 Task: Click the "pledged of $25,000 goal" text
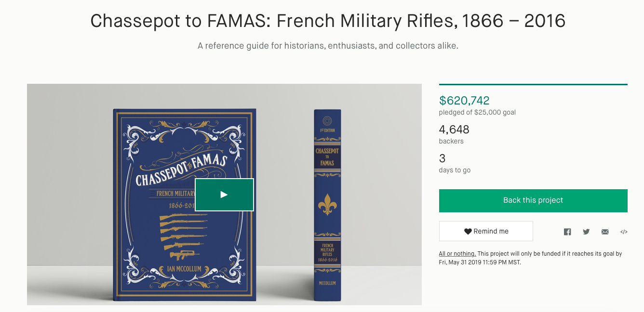[x=477, y=113]
